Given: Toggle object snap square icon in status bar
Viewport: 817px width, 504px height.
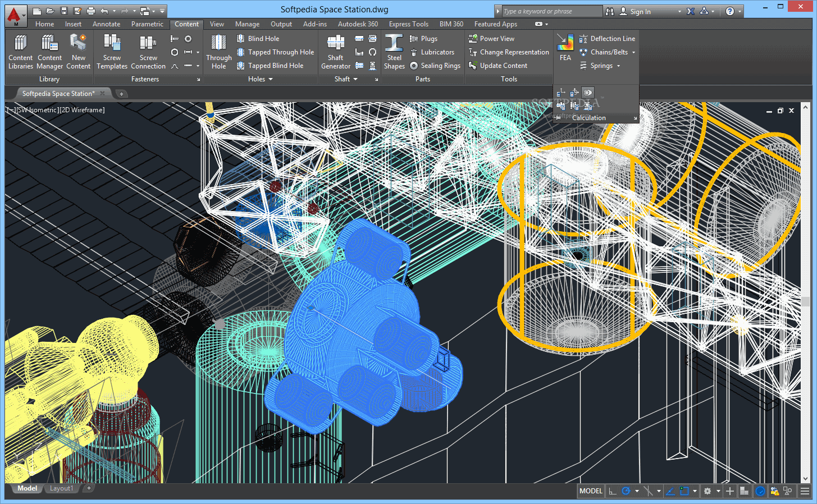Looking at the screenshot, I should (x=684, y=491).
